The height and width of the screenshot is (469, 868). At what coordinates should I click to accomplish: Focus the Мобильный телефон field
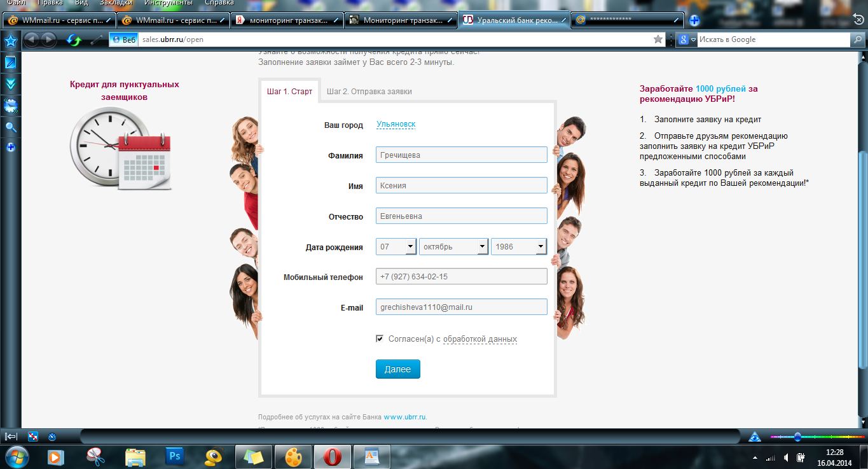(x=462, y=277)
